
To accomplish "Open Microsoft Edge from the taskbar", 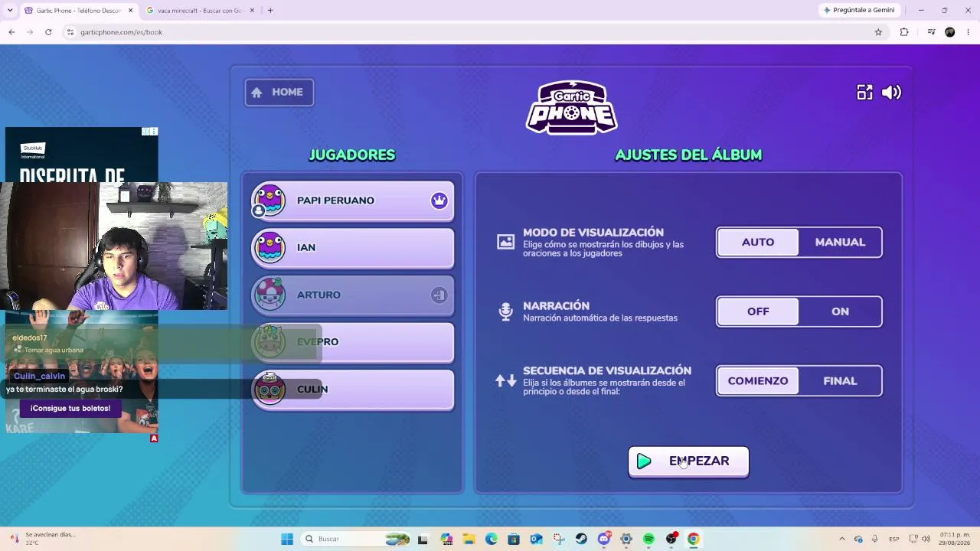I will click(x=491, y=539).
